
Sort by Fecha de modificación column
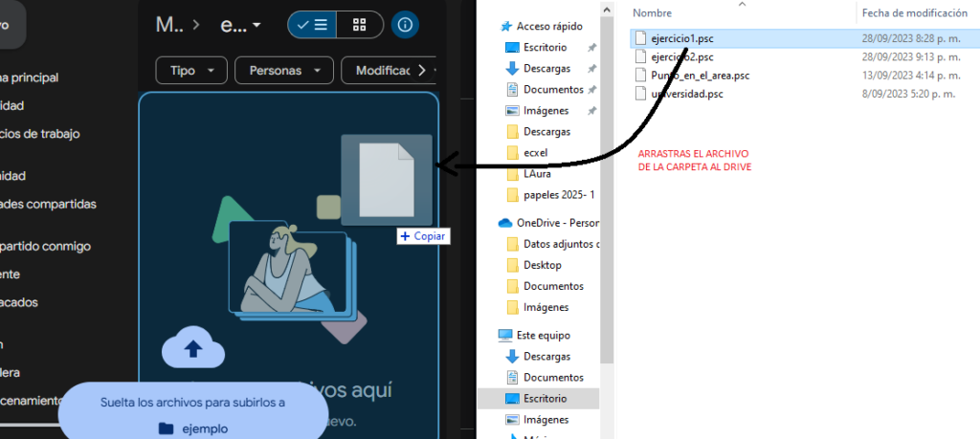tap(914, 12)
